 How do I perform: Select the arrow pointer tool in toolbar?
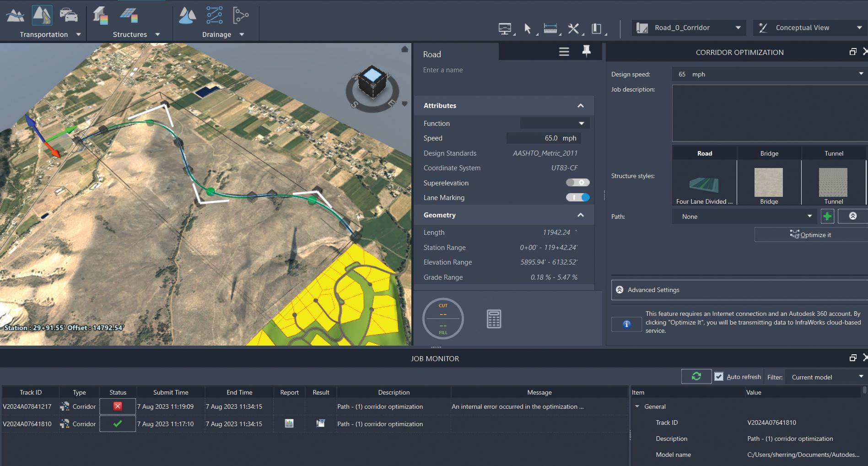(527, 29)
